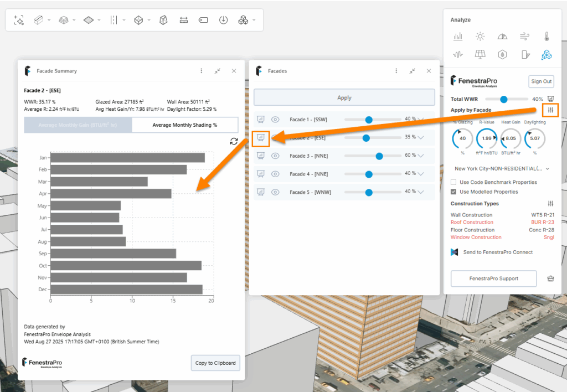Select the AI generate tool in the top toolbar
Viewport: 567px width, 392px height.
19,20
